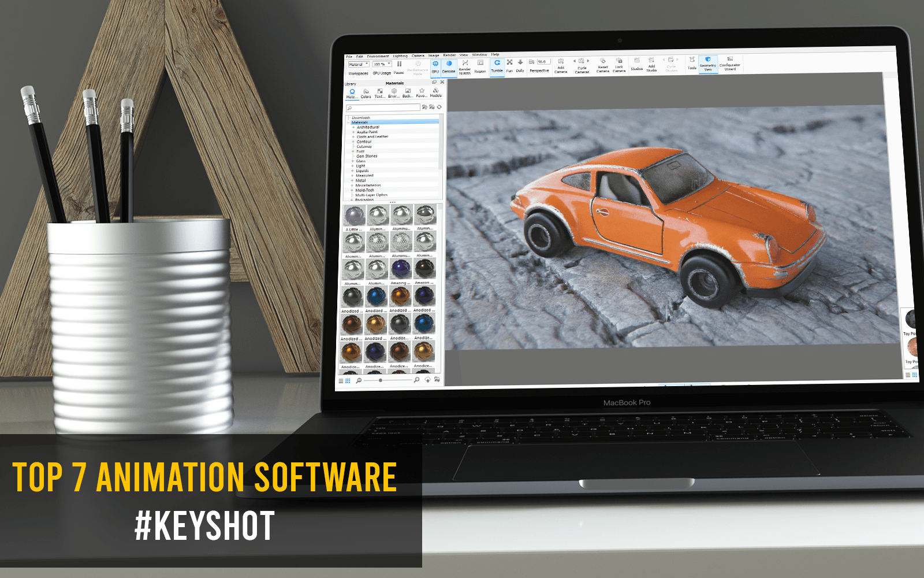Select the 'Amazon...' black material thumbnail

point(424,269)
